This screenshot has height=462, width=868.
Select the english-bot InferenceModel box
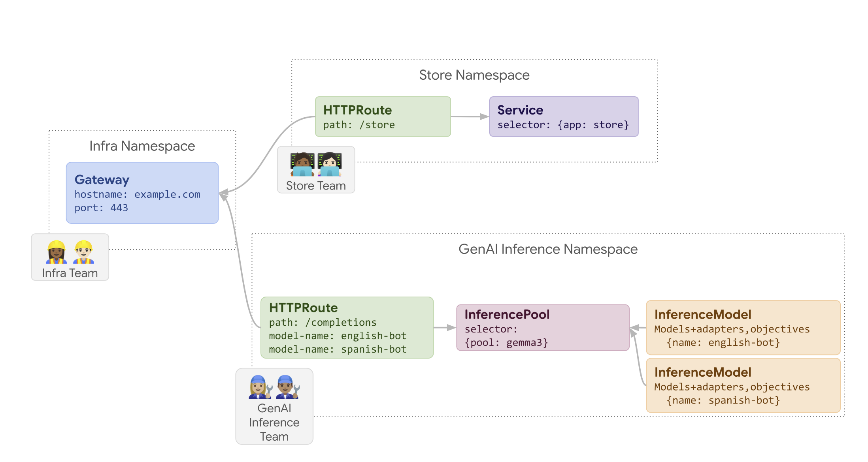[743, 327]
